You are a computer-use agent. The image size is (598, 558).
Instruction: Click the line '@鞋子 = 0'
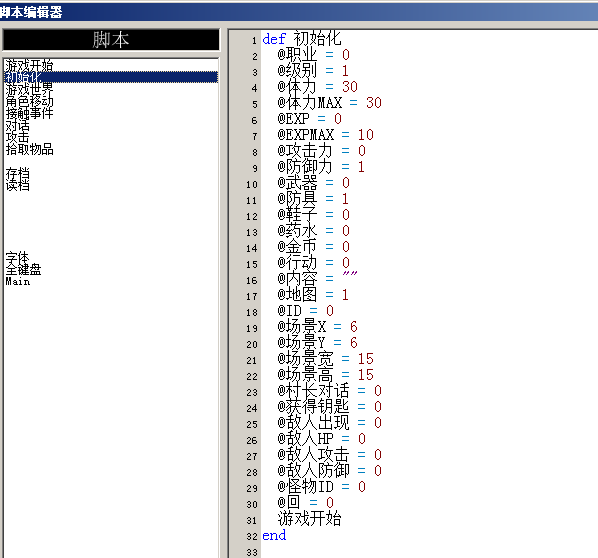coord(313,215)
